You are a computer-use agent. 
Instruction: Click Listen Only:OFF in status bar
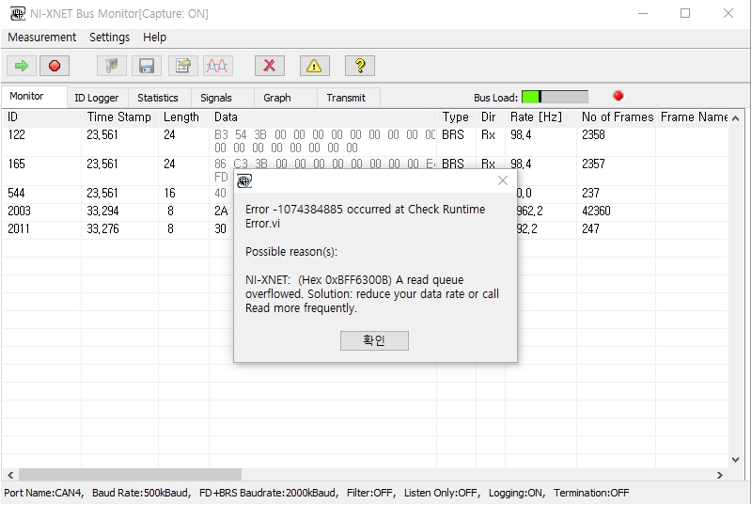click(x=441, y=493)
